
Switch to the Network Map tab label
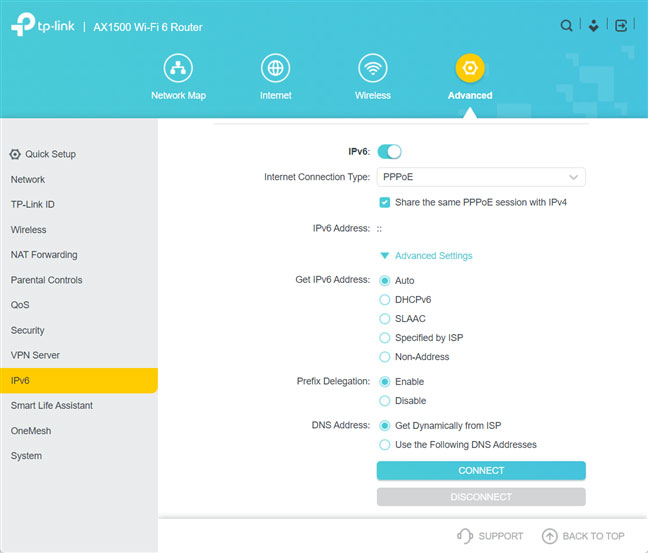(178, 95)
